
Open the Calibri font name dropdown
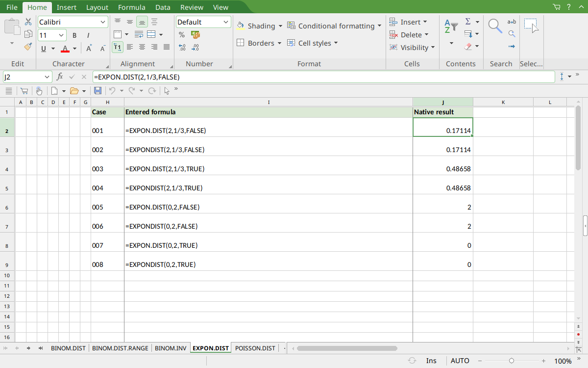[102, 22]
